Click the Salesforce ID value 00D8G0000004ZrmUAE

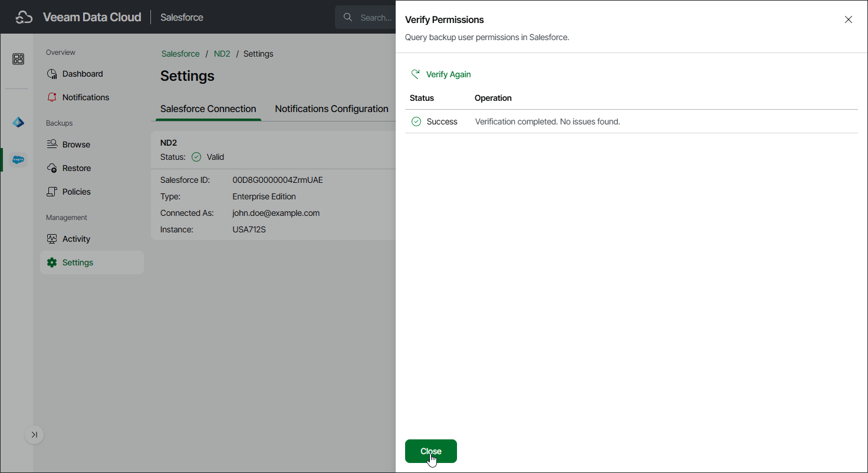(x=278, y=180)
